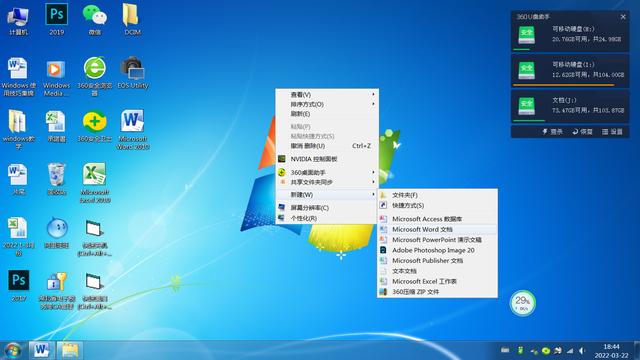Click the 可移动硬盘(I:) drive label
The height and width of the screenshot is (360, 640).
pyautogui.click(x=573, y=64)
